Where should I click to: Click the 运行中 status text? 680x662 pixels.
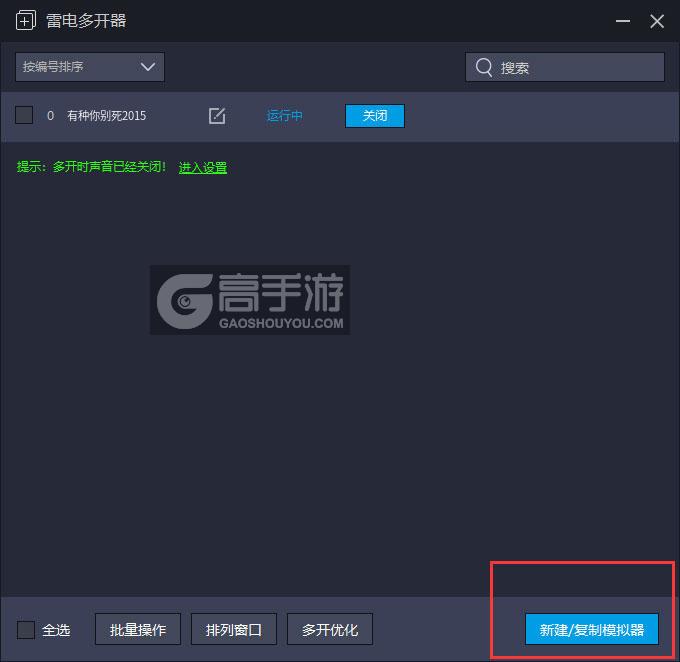click(284, 116)
